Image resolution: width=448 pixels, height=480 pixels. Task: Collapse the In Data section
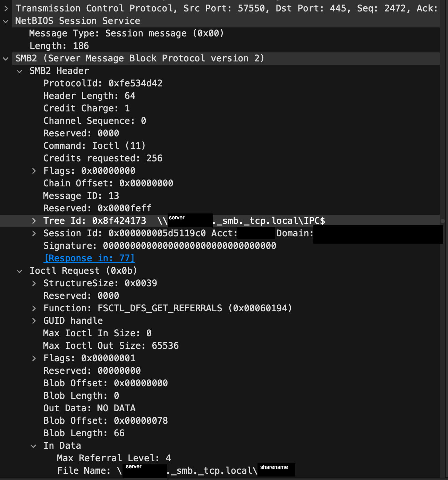[x=34, y=446]
